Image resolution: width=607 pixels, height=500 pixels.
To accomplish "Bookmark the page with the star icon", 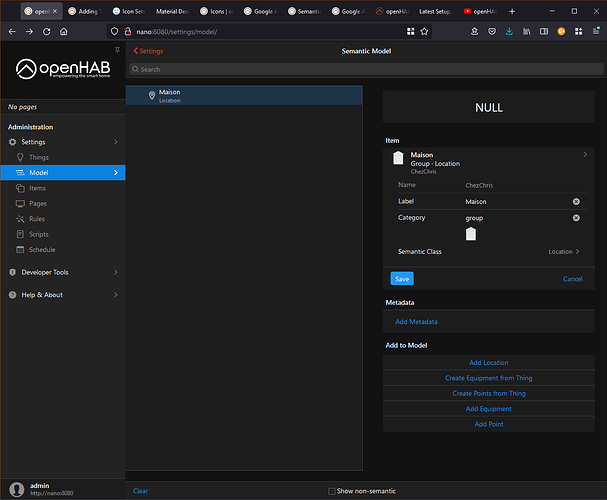I will click(x=424, y=32).
